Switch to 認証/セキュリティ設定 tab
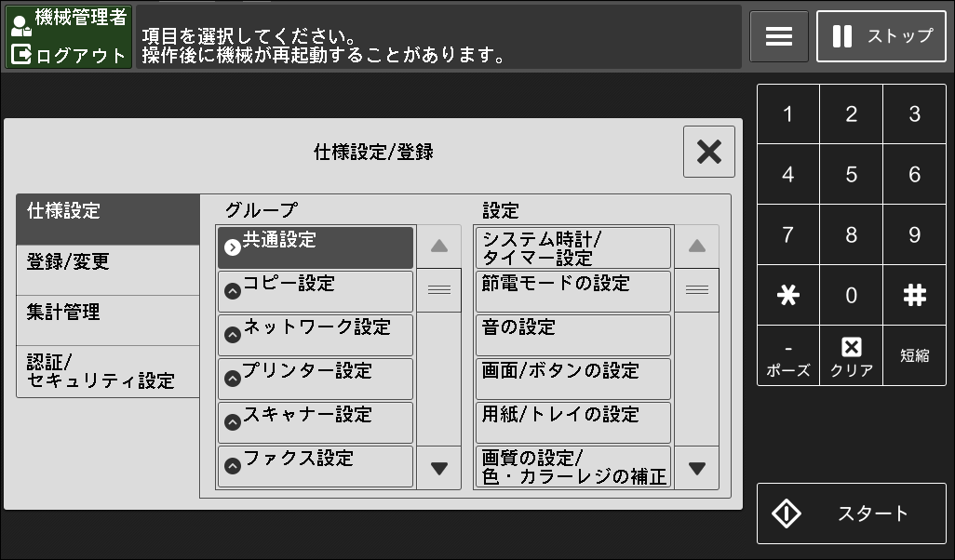This screenshot has height=560, width=955. (x=107, y=372)
